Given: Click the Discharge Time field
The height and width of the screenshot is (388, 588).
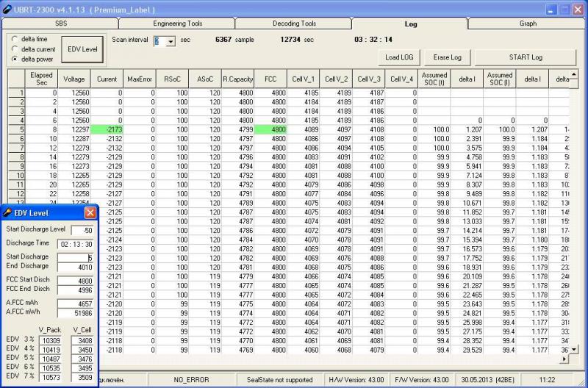Looking at the screenshot, I should point(75,245).
